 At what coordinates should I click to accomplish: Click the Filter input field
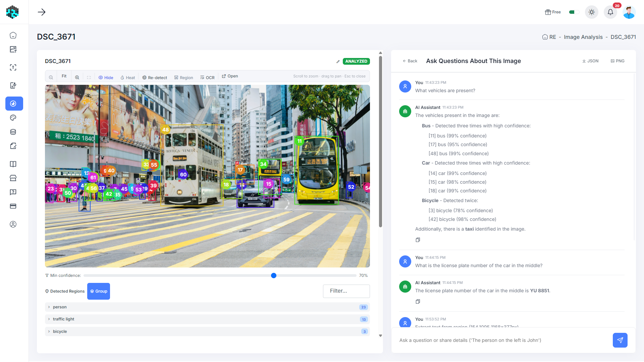pyautogui.click(x=346, y=291)
